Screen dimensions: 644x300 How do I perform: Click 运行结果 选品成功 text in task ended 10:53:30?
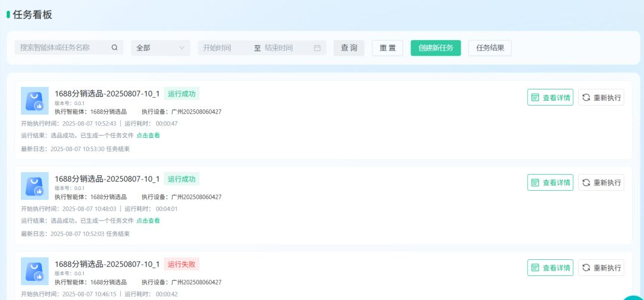coord(77,136)
